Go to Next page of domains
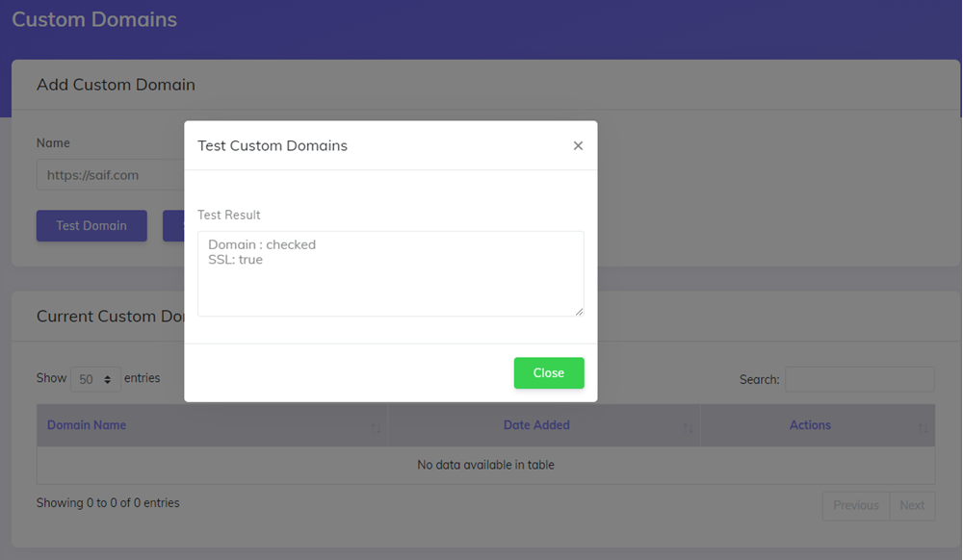This screenshot has width=963, height=560. [912, 505]
